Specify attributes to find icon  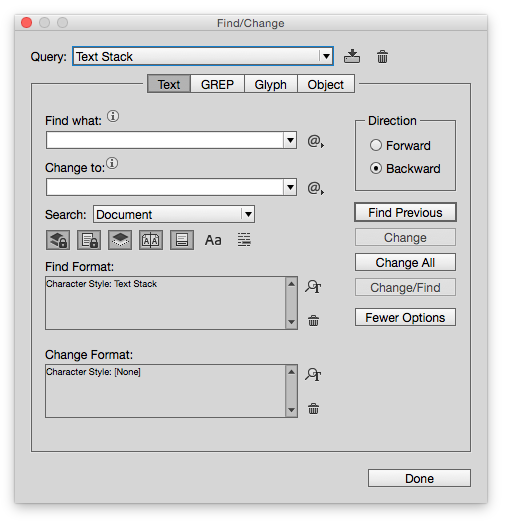click(x=313, y=287)
